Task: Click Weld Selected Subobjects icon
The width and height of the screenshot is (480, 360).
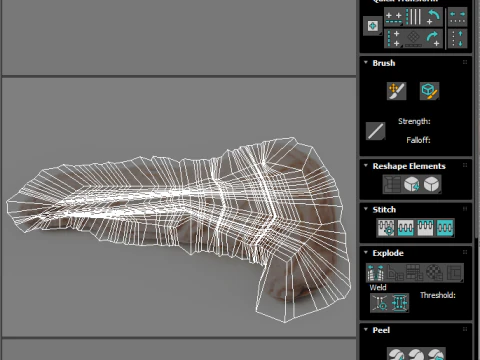Action: [x=399, y=303]
